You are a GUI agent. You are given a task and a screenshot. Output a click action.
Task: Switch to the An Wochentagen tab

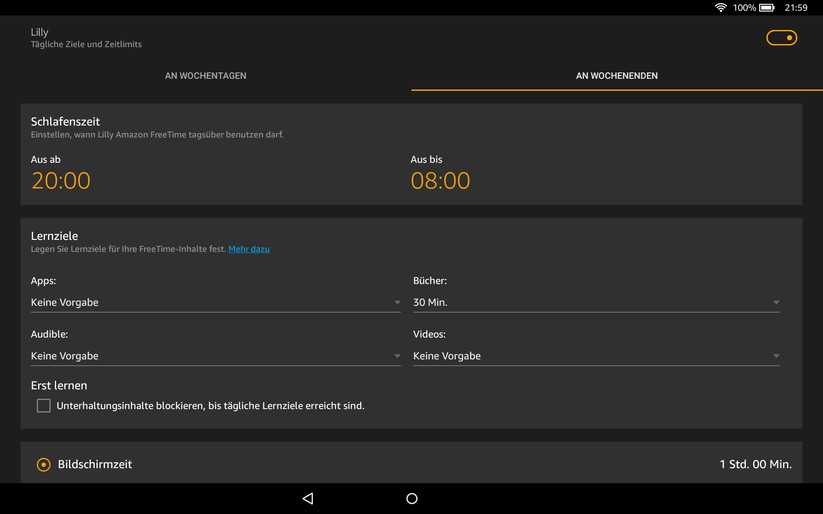(205, 76)
